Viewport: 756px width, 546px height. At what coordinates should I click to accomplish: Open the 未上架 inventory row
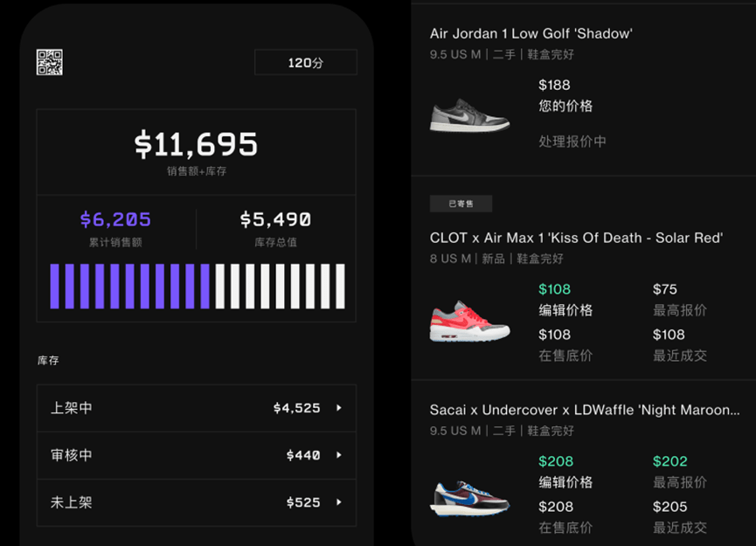click(x=197, y=502)
